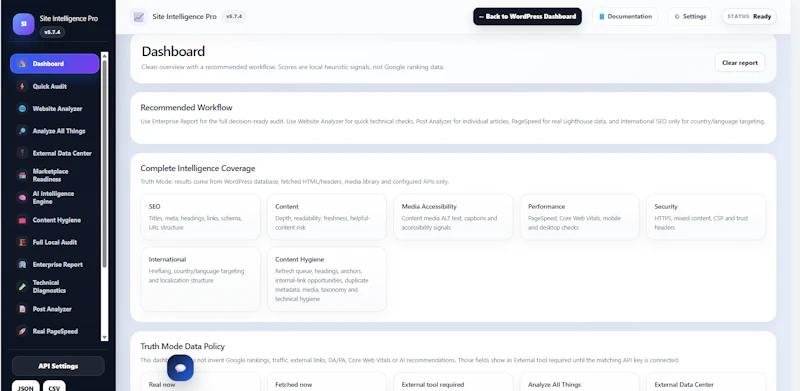Click the Content Hygiene icon
The image size is (800, 391).
22,220
